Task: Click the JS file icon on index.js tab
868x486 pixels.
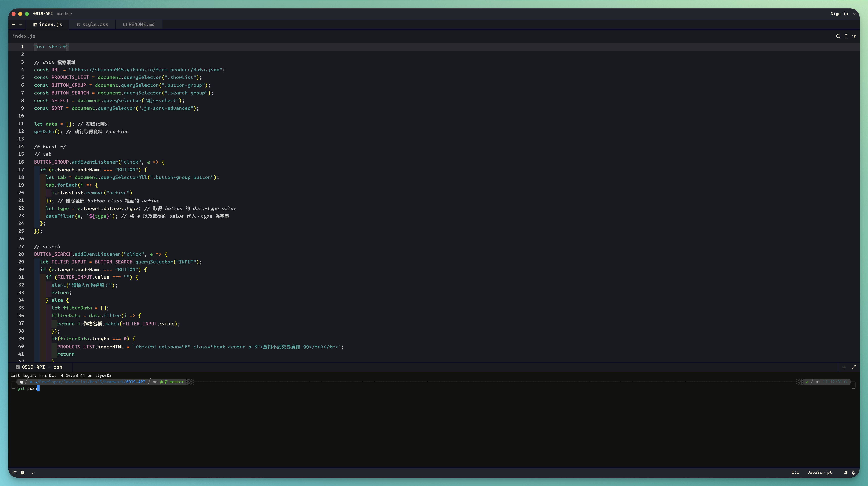Action: (35, 25)
